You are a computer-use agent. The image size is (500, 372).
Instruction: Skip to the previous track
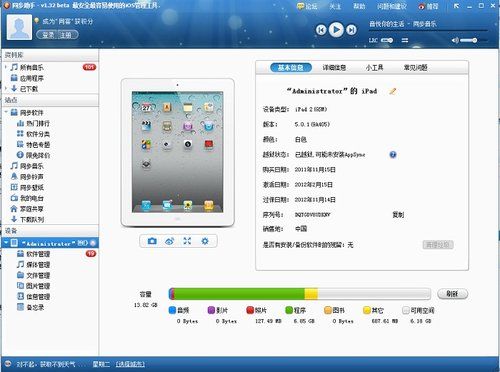[x=321, y=30]
